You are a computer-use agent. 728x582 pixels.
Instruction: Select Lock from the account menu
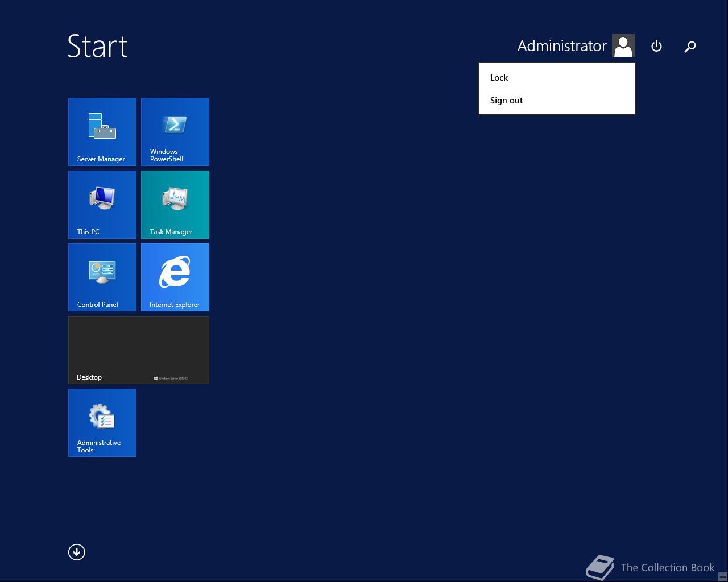(x=557, y=78)
